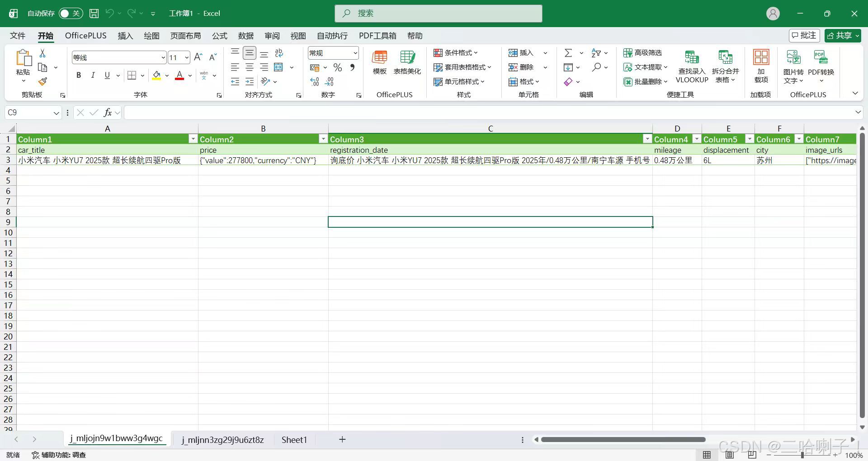
Task: Open the Column4 filter dropdown
Action: pos(697,139)
